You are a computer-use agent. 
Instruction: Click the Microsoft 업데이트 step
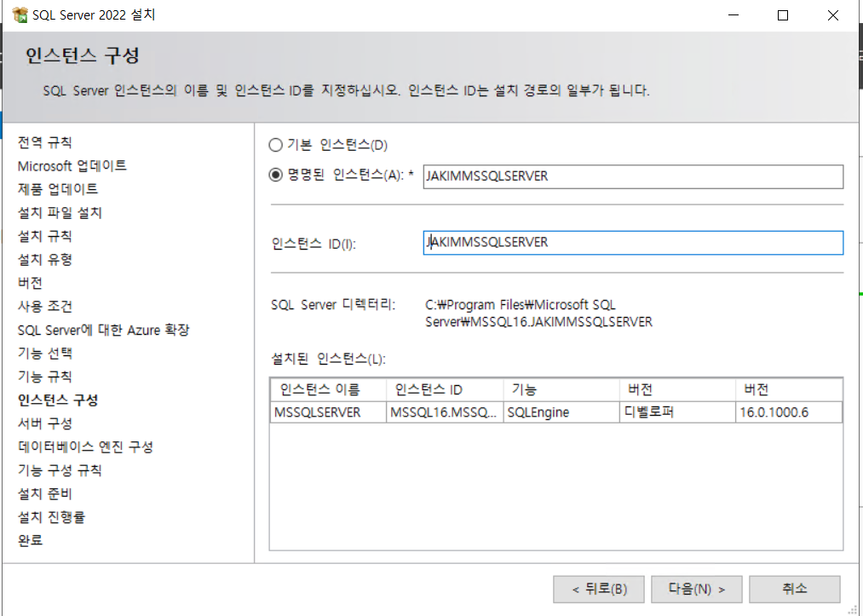[x=72, y=165]
